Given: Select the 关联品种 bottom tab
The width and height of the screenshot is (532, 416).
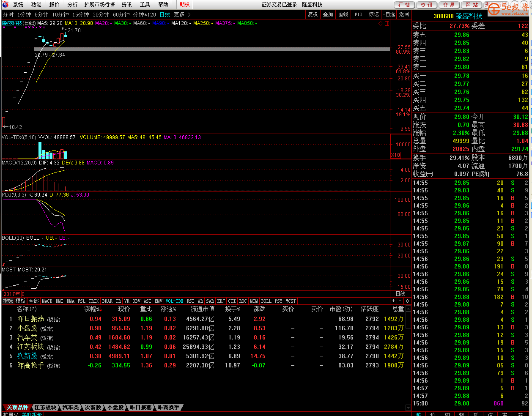Looking at the screenshot, I should (x=17, y=408).
